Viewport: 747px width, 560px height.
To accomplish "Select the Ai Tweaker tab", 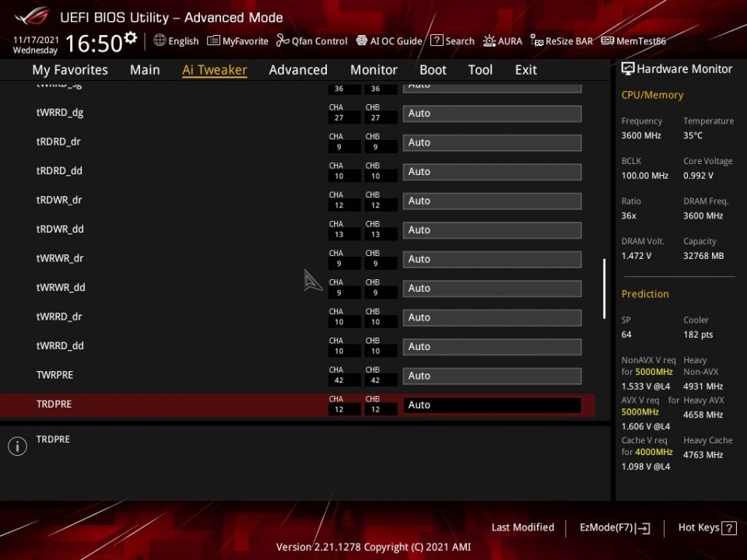I will point(215,70).
